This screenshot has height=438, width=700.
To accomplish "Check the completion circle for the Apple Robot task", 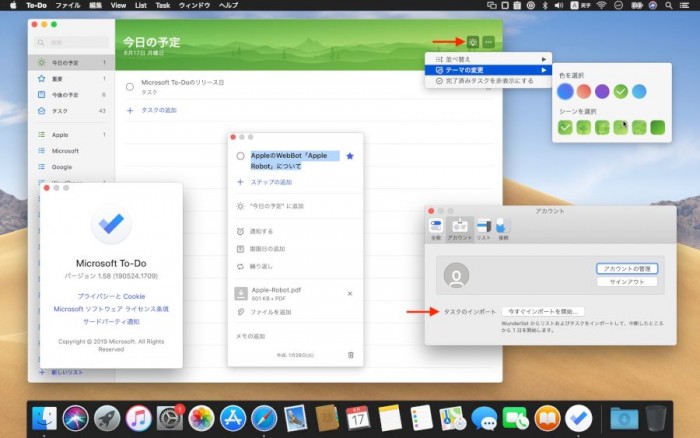I will [240, 157].
